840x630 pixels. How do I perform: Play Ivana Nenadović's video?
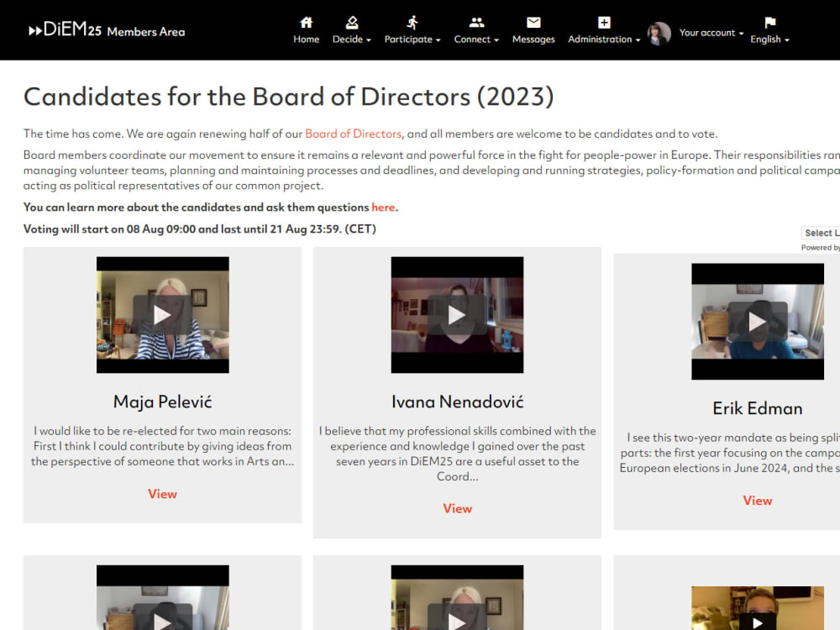click(457, 315)
